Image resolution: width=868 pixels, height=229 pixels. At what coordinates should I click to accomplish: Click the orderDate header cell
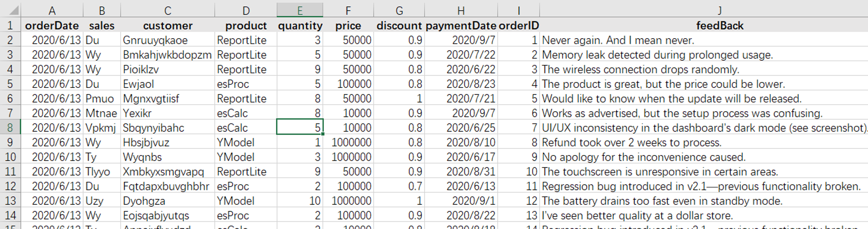point(52,26)
